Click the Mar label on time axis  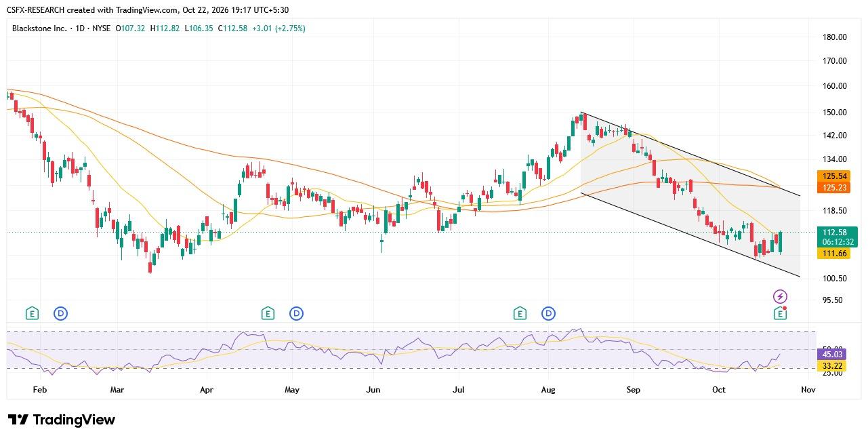pos(117,390)
